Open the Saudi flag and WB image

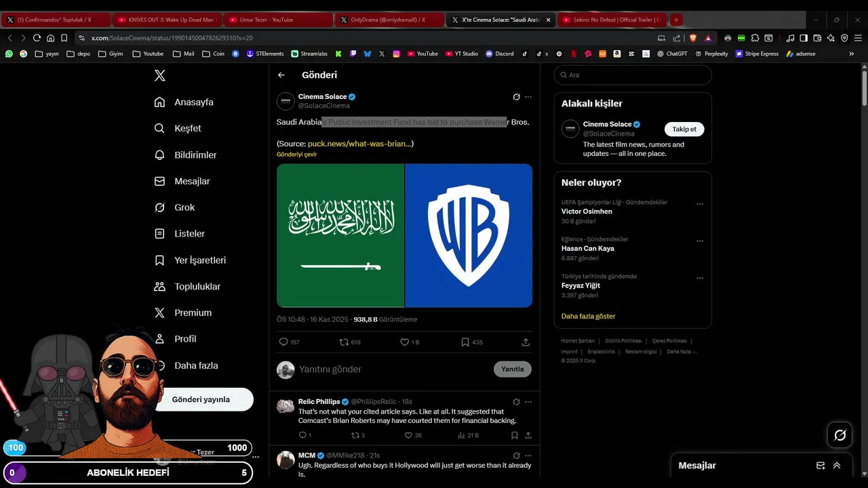tap(404, 236)
